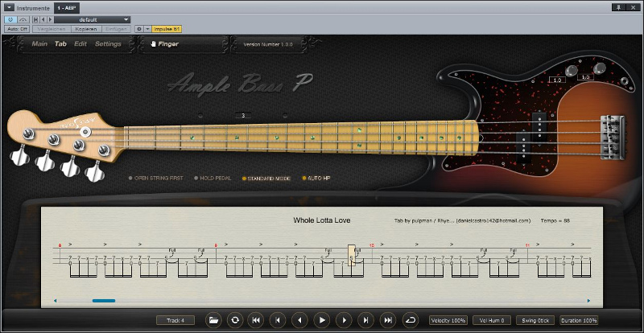Load next preset with right arrow
Viewport: 644px width, 333px height.
(50, 19)
